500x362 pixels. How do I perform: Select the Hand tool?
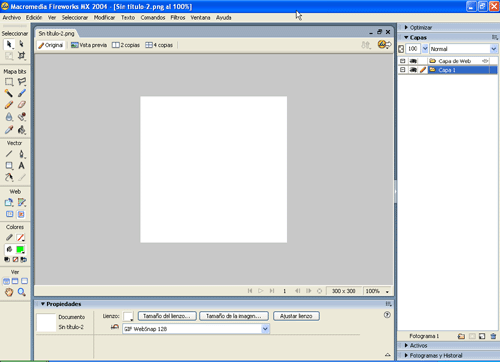pyautogui.click(x=9, y=292)
